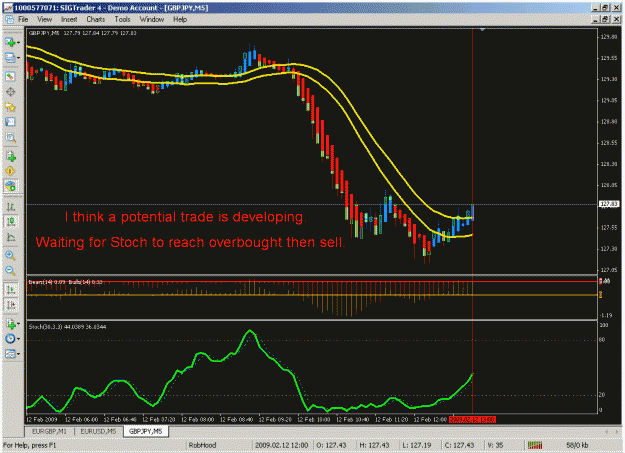Image resolution: width=625 pixels, height=453 pixels.
Task: Toggle chart Auto Scroll
Action: click(x=11, y=289)
